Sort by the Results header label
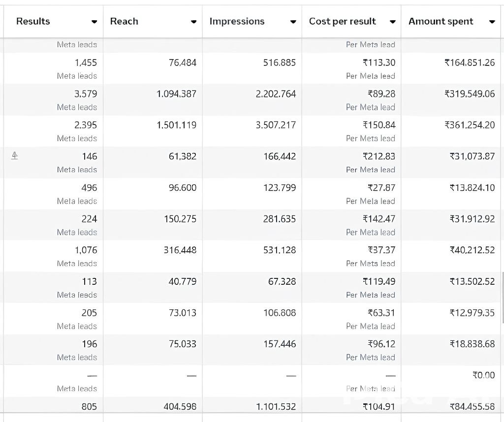 [33, 21]
